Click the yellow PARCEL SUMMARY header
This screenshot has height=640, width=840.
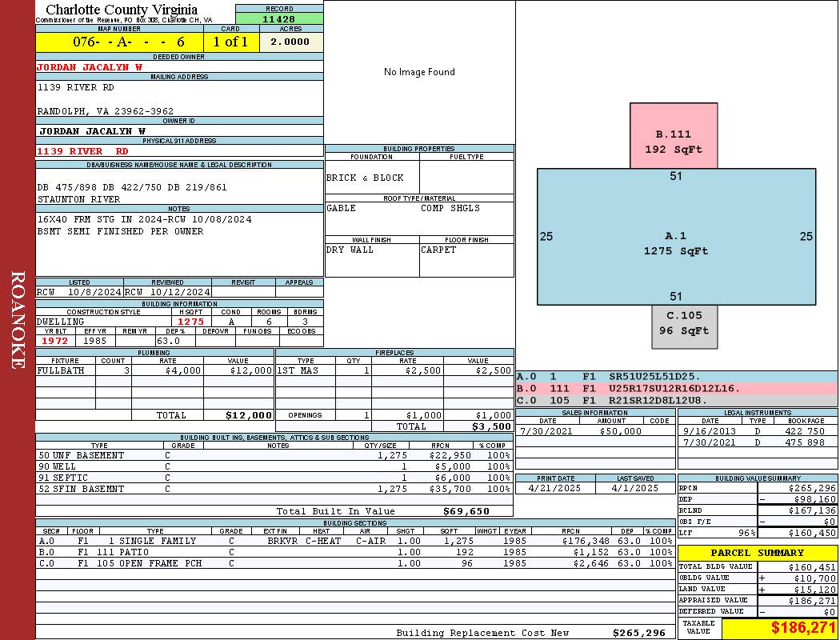point(757,553)
